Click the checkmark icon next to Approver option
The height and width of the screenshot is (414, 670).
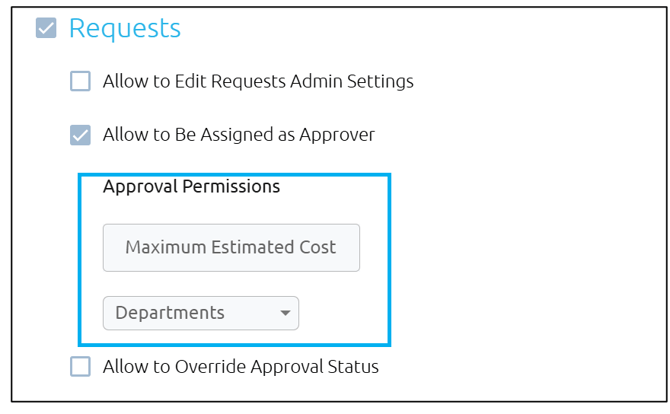(x=80, y=134)
